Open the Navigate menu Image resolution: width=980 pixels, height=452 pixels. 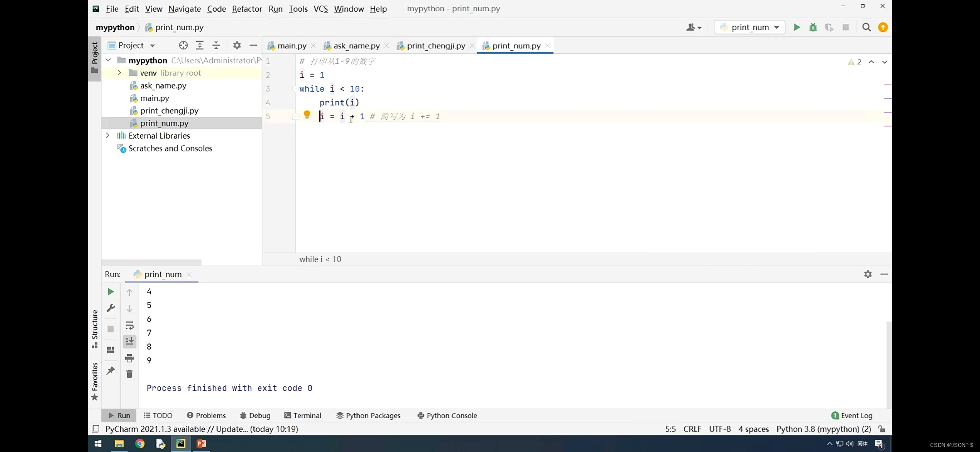[184, 9]
